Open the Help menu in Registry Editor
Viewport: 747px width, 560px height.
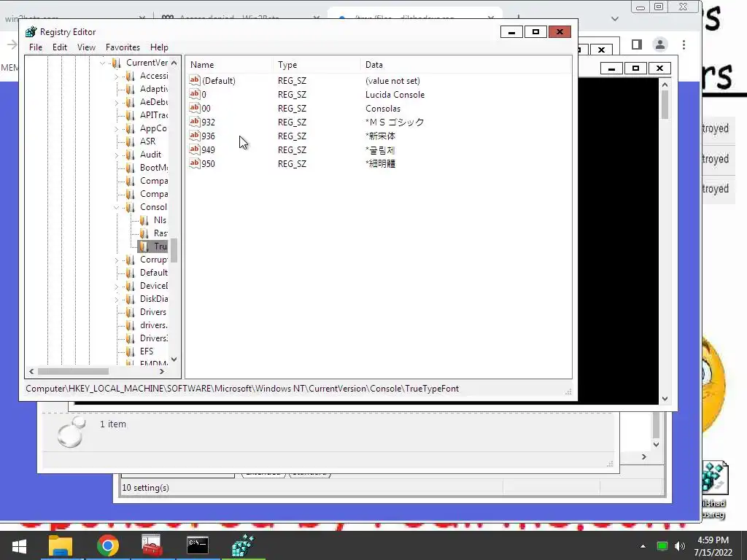(159, 47)
